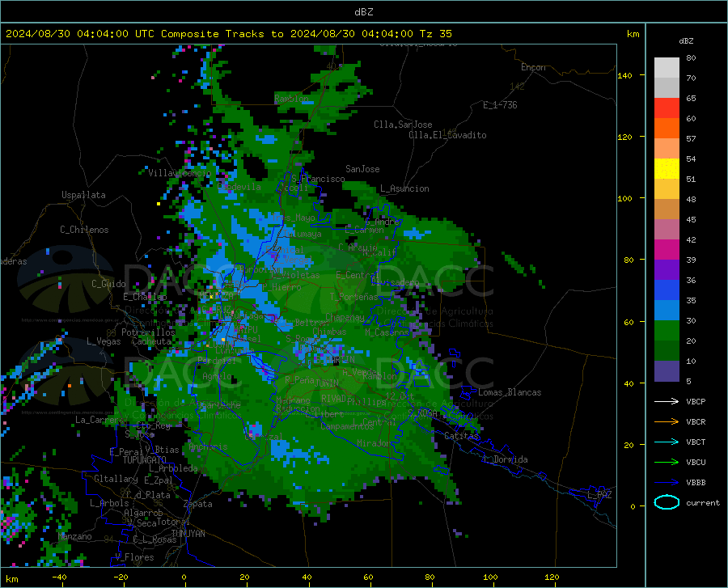Click the dBZ title at the top
Image resolution: width=728 pixels, height=588 pixels.
363,11
